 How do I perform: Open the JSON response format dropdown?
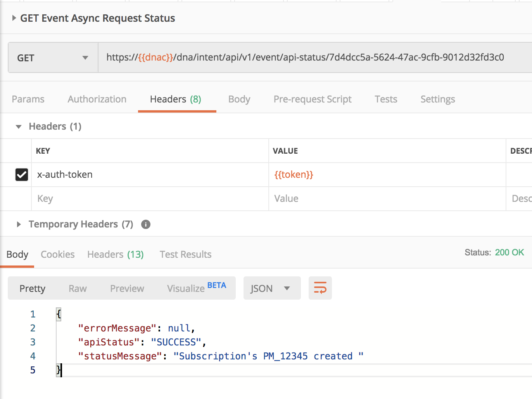click(x=272, y=288)
